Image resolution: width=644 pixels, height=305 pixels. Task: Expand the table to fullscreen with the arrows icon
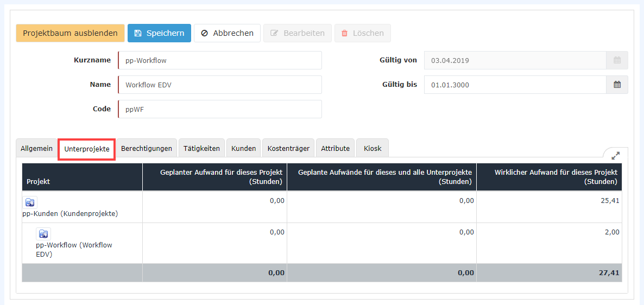[615, 156]
